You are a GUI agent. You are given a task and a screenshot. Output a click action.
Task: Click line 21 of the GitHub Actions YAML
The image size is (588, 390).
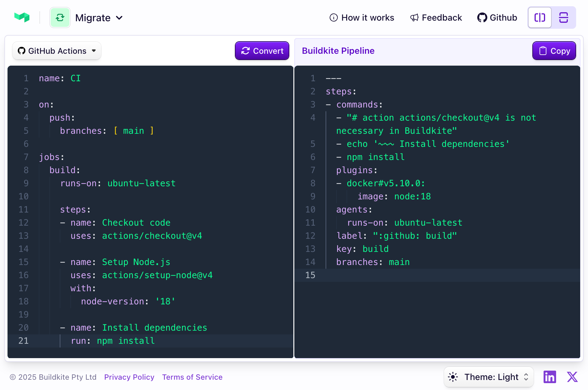pos(125,341)
